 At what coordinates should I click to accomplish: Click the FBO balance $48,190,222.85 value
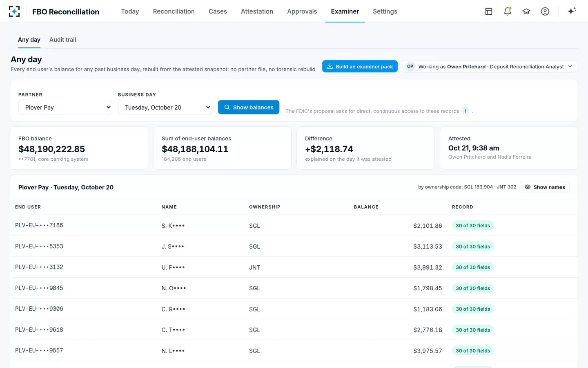(x=52, y=149)
